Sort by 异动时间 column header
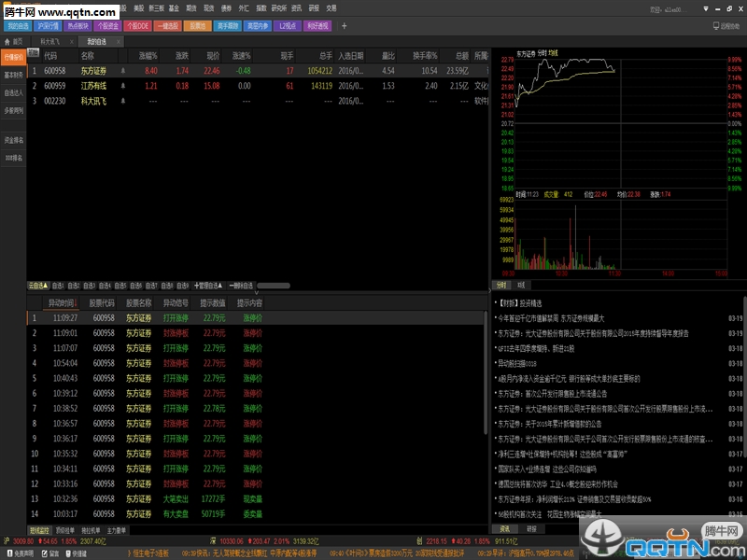Screen dimensions: 747x560 tap(62, 302)
